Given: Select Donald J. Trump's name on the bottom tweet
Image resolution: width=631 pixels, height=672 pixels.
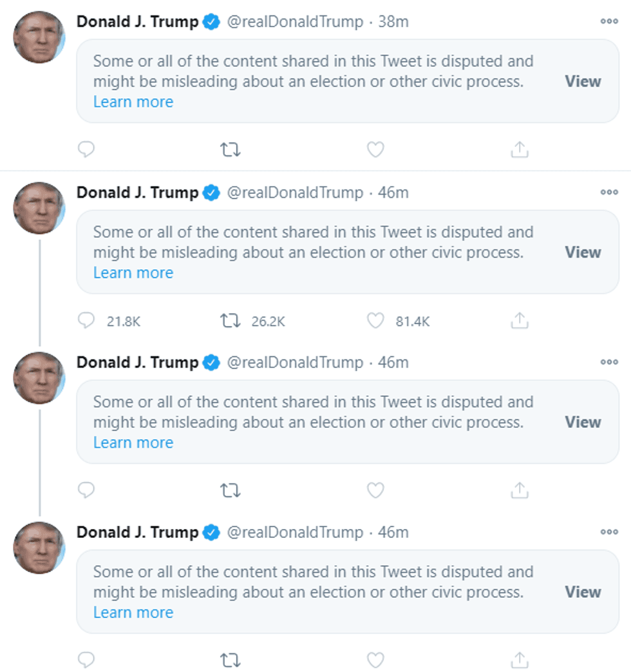Looking at the screenshot, I should pyautogui.click(x=137, y=532).
